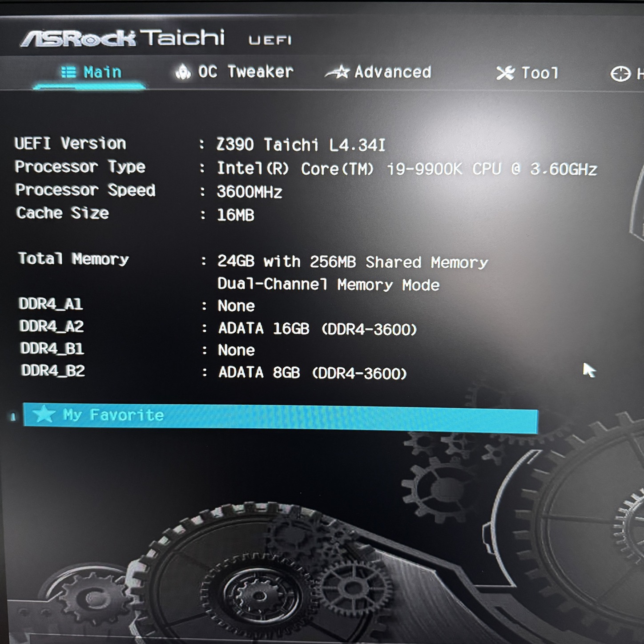Click the Processor Type label
The height and width of the screenshot is (644, 644).
coord(80,167)
